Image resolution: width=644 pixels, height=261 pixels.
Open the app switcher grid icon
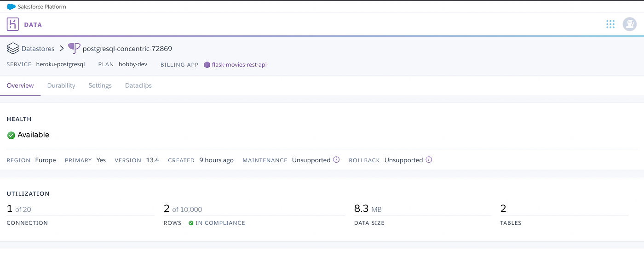click(x=610, y=24)
